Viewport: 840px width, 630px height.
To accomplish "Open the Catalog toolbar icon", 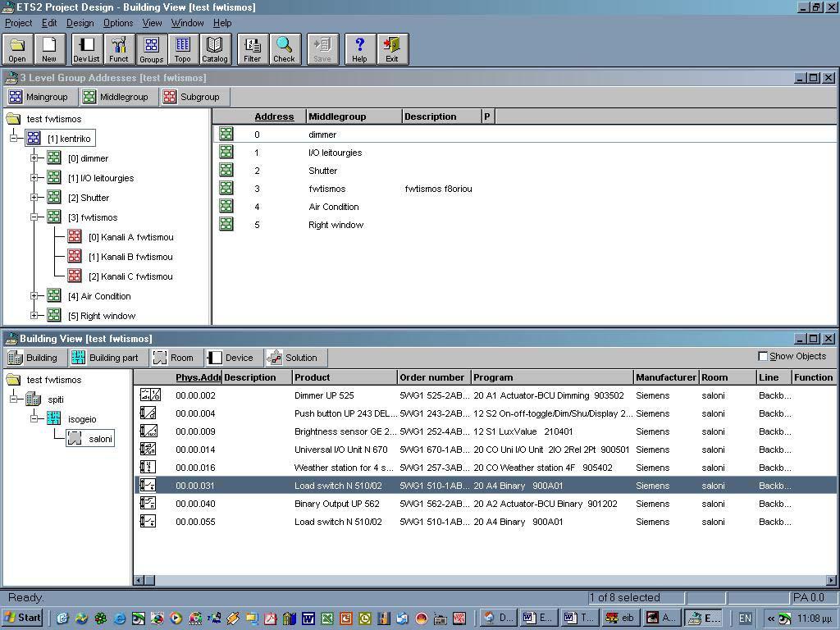I will pyautogui.click(x=214, y=48).
